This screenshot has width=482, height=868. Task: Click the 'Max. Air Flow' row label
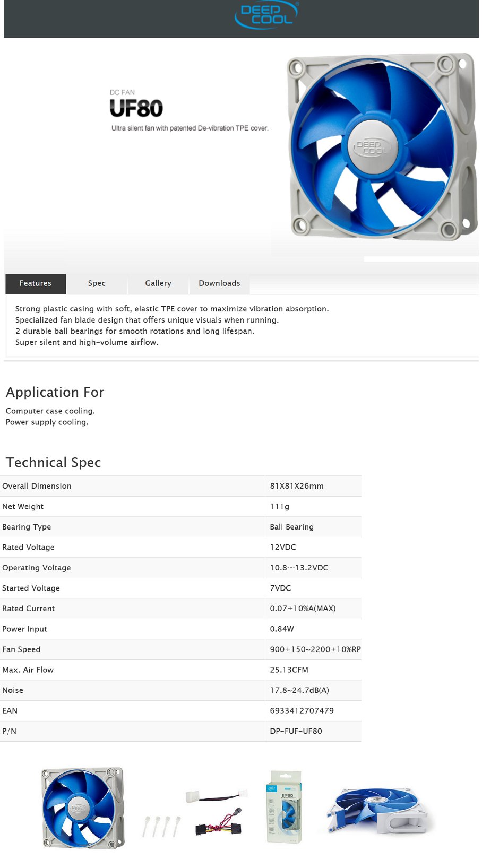point(28,670)
